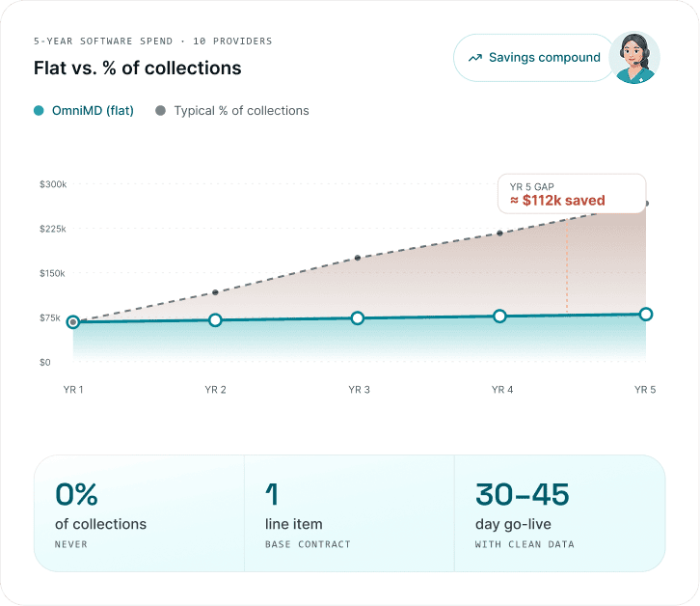Toggle the OmniMD (flat) legend dot
The width and height of the screenshot is (700, 606).
(39, 110)
